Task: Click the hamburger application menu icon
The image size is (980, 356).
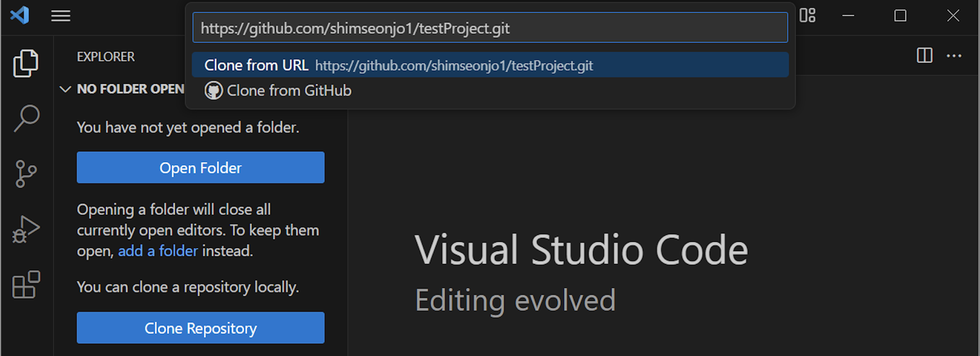Action: (x=61, y=16)
